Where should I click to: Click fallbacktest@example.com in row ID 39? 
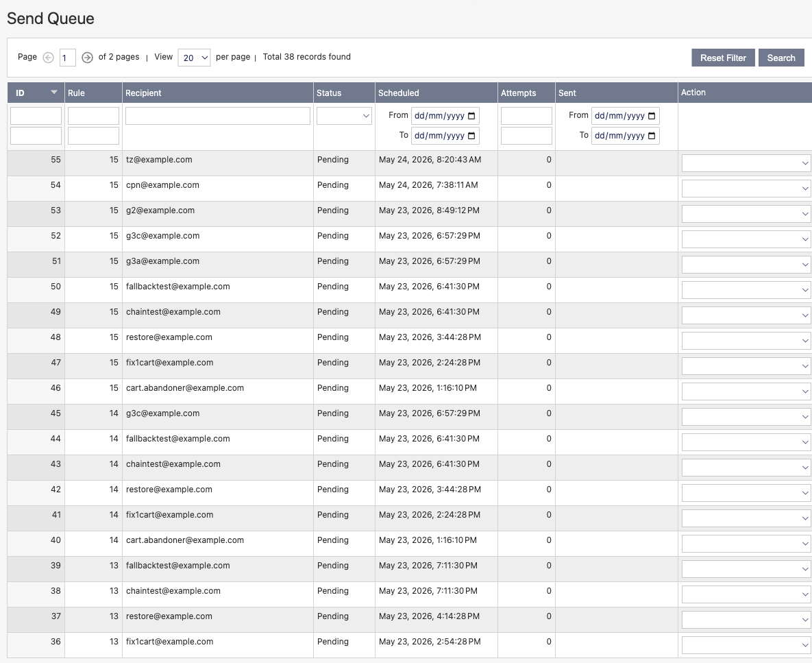pyautogui.click(x=177, y=566)
